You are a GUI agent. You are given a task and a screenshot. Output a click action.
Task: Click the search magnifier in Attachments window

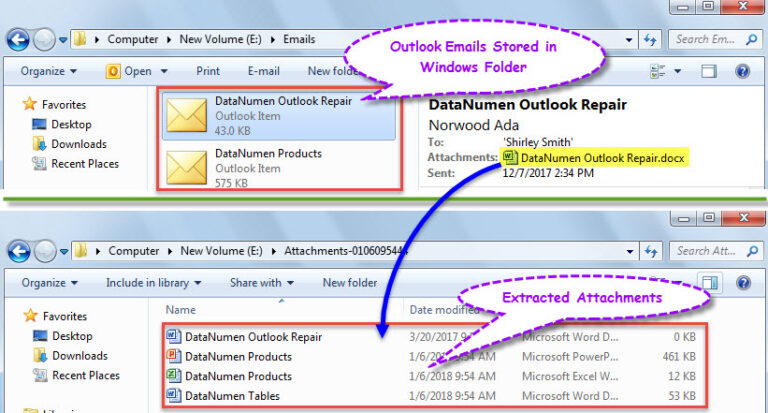(x=752, y=251)
